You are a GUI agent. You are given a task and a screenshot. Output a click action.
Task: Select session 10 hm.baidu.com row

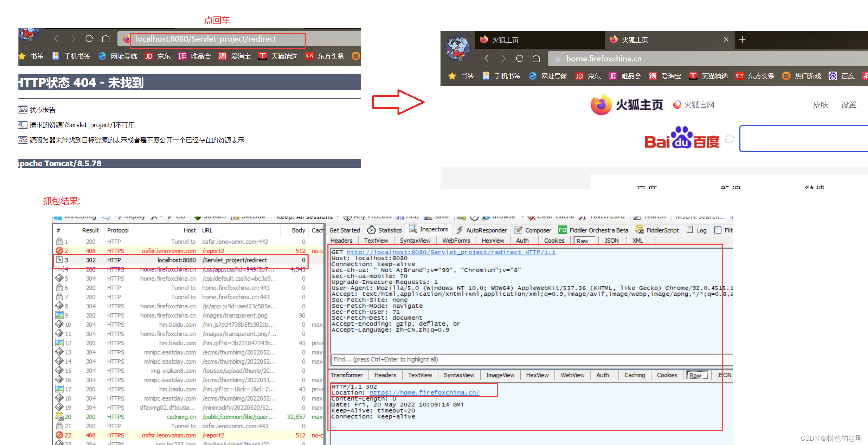(x=188, y=324)
